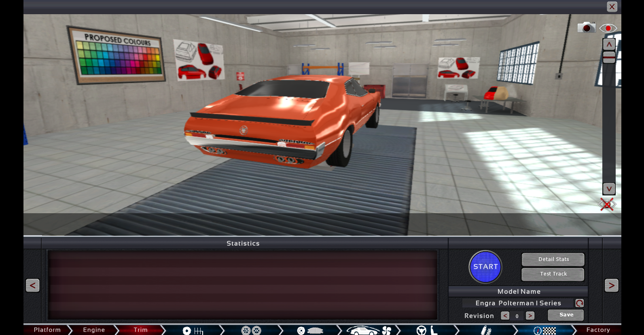Click the blue START button
The width and height of the screenshot is (644, 335).
pyautogui.click(x=485, y=267)
